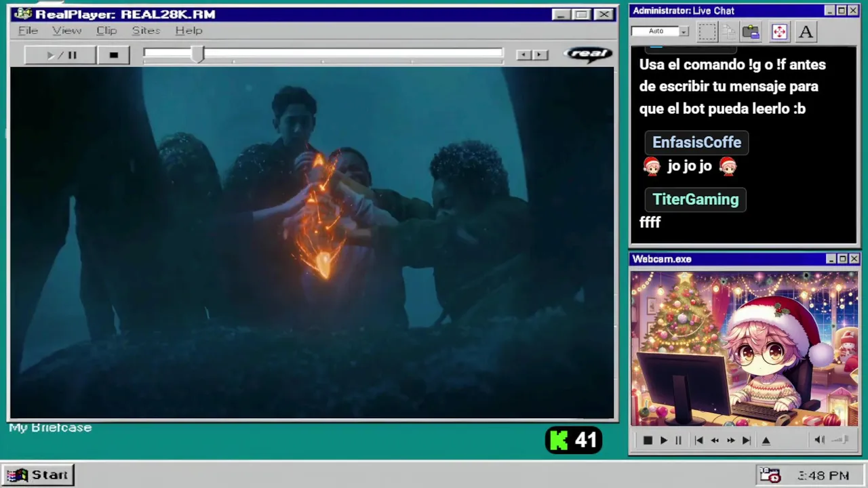Click the EnfasisCoffe username in chat
868x488 pixels.
[696, 142]
